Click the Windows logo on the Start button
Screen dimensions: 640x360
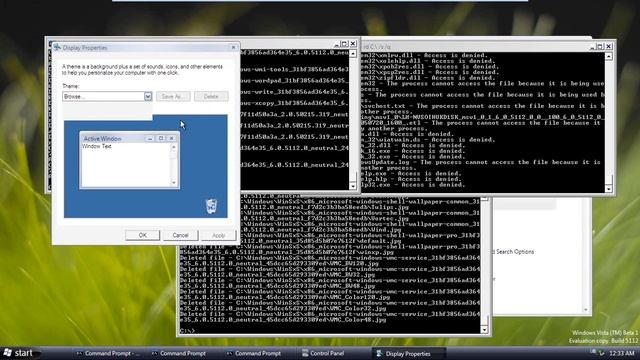[x=7, y=353]
